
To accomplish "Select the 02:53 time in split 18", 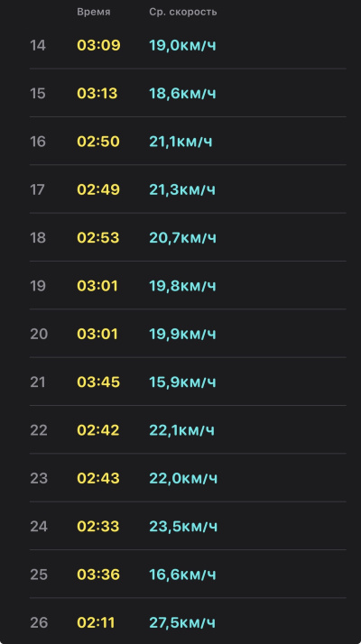I will tap(97, 238).
